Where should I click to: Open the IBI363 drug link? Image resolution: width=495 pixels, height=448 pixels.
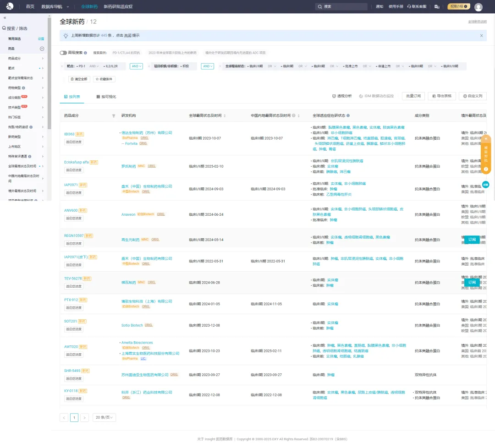[69, 134]
